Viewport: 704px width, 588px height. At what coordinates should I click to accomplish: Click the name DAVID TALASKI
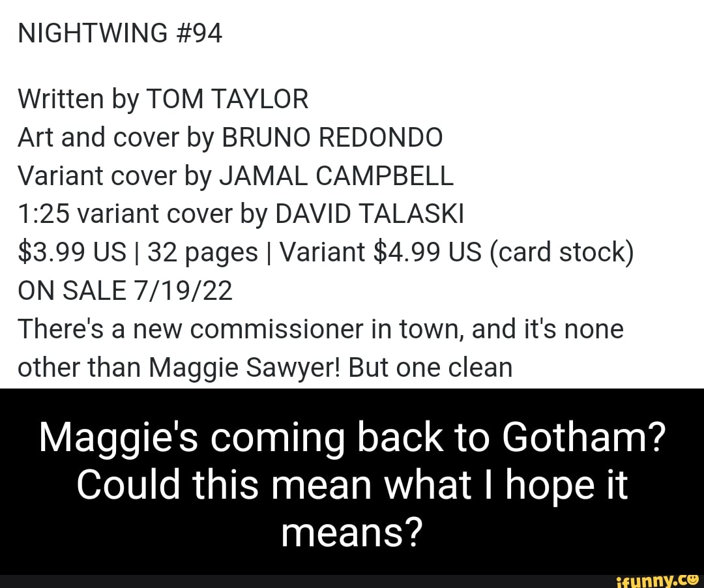point(369,213)
